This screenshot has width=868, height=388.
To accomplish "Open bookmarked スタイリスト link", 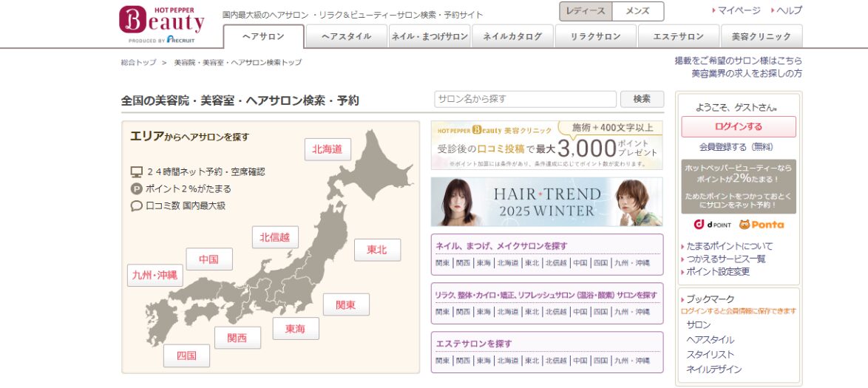I will [x=711, y=355].
